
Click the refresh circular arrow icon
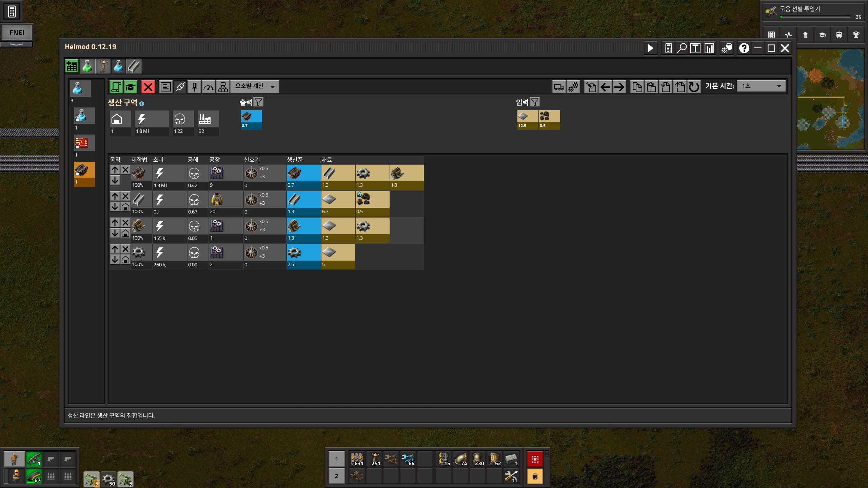tap(694, 87)
